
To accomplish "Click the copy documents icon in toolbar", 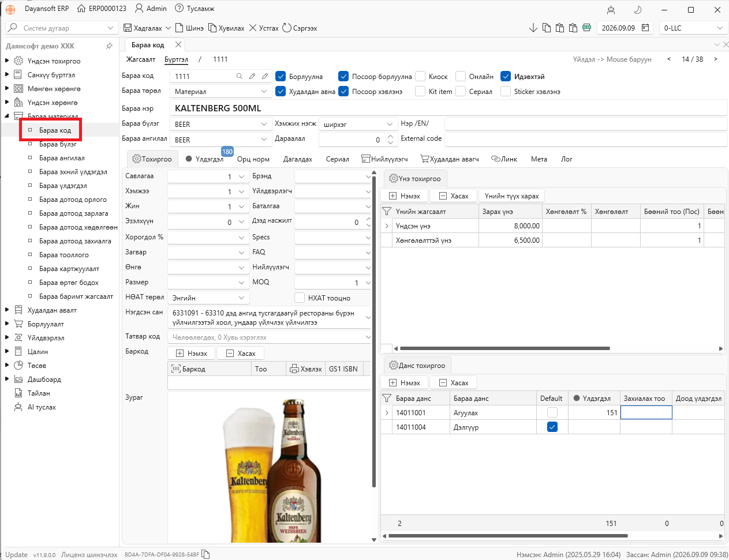I will [x=546, y=28].
